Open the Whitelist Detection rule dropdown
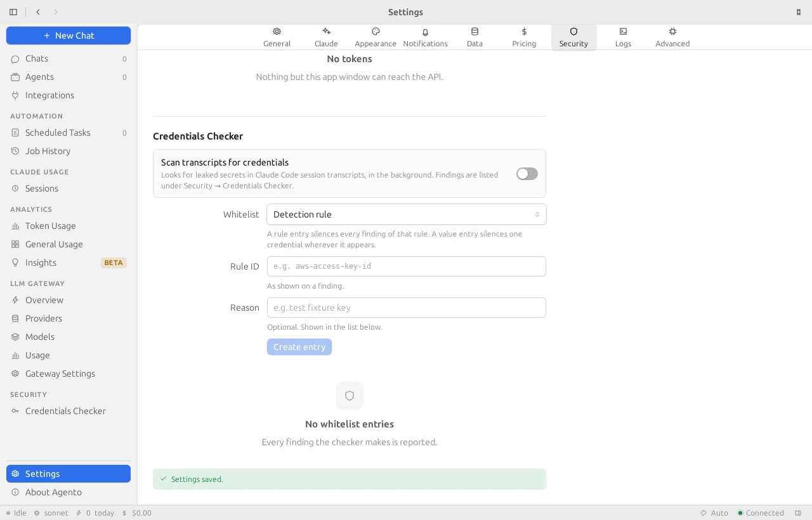The image size is (812, 520). [x=407, y=214]
